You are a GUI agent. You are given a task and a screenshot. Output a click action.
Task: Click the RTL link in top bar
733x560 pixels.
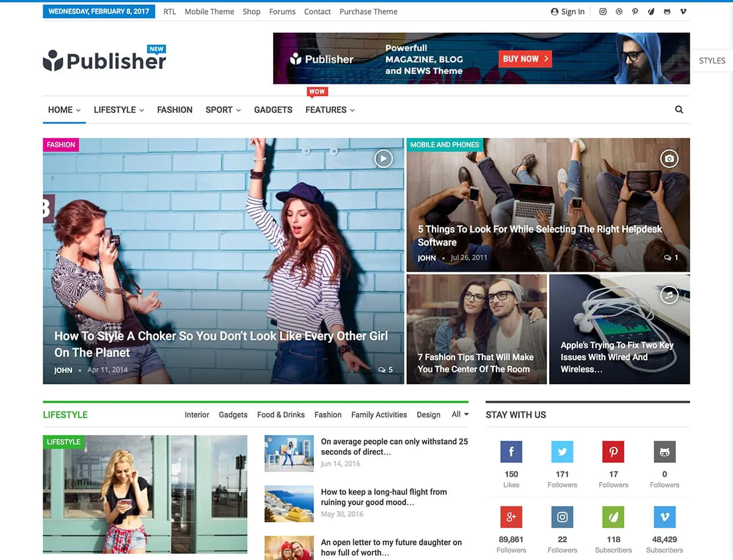[x=170, y=12]
